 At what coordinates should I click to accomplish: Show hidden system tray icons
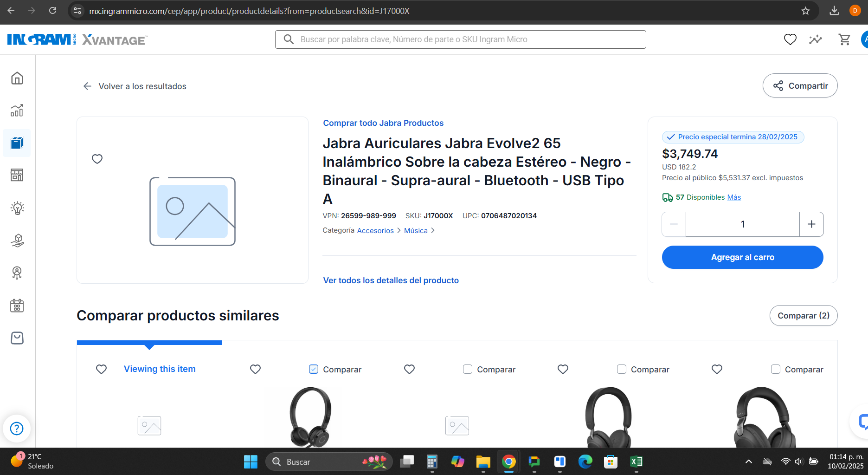coord(748,462)
